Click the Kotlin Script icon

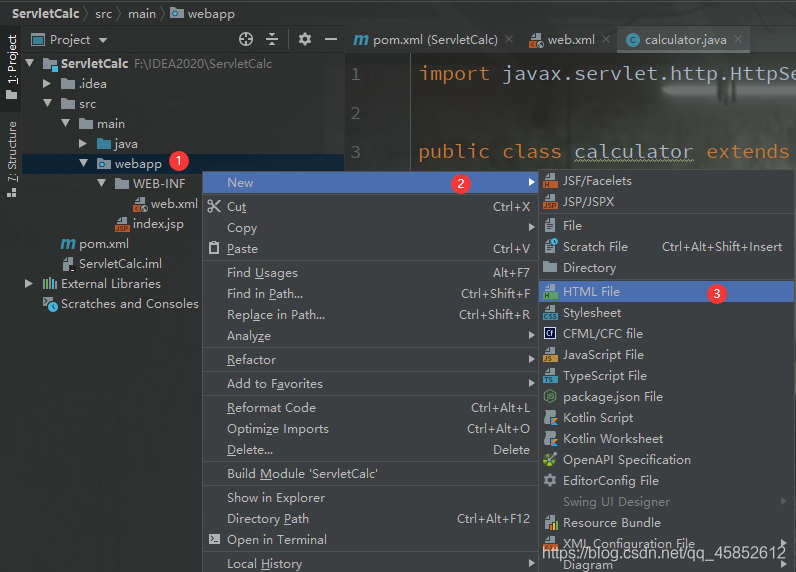[x=550, y=418]
